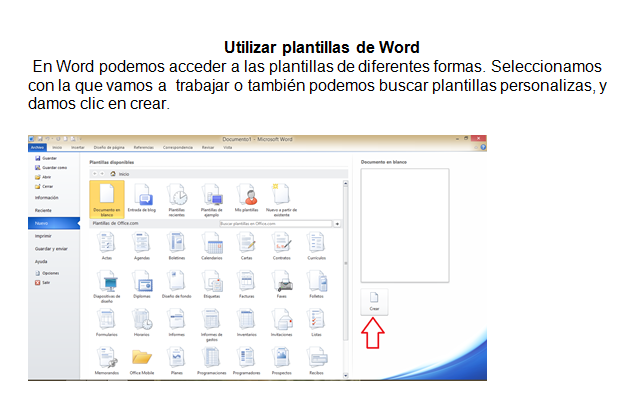Switch to the Archivo tab
The width and height of the screenshot is (625, 419).
(x=37, y=148)
